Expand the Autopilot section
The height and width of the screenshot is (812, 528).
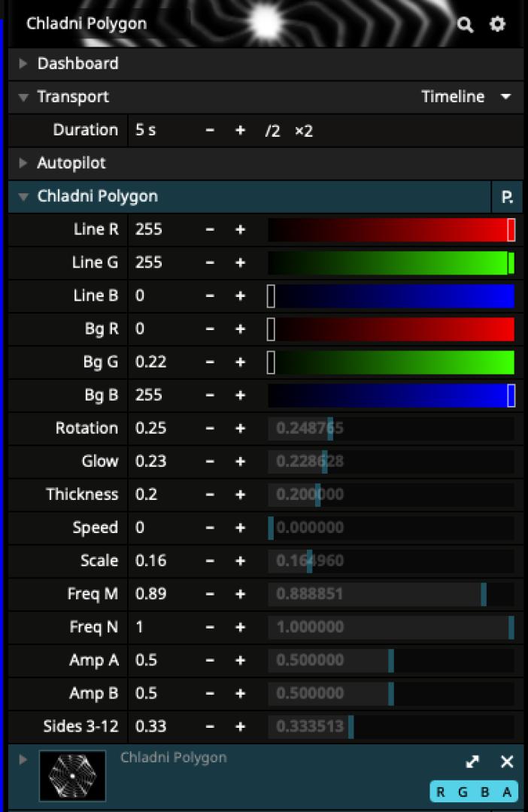point(71,163)
